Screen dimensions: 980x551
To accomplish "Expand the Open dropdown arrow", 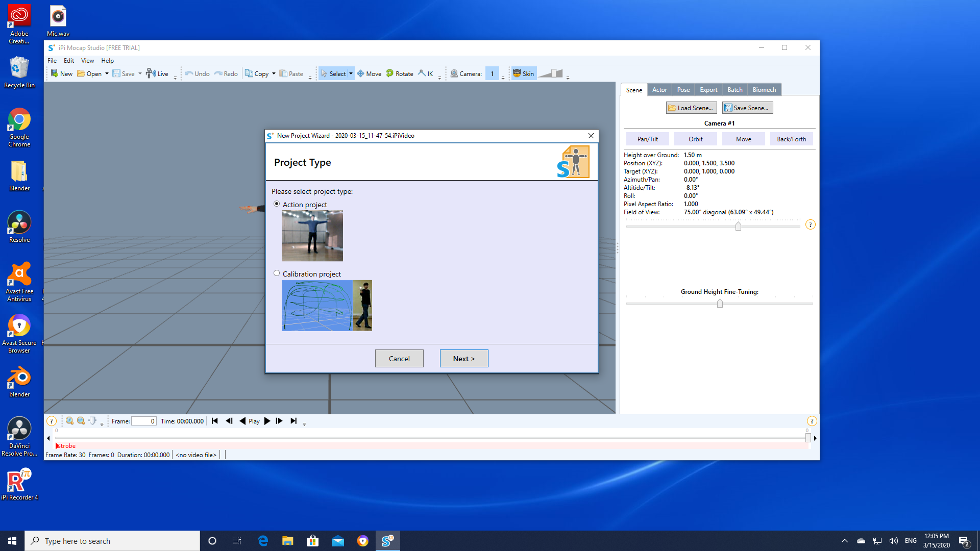I will tap(107, 73).
